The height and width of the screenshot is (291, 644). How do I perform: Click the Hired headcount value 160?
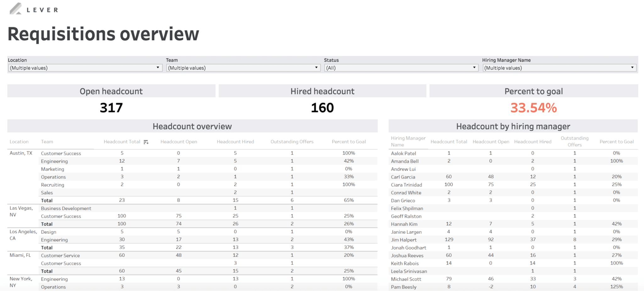click(322, 108)
